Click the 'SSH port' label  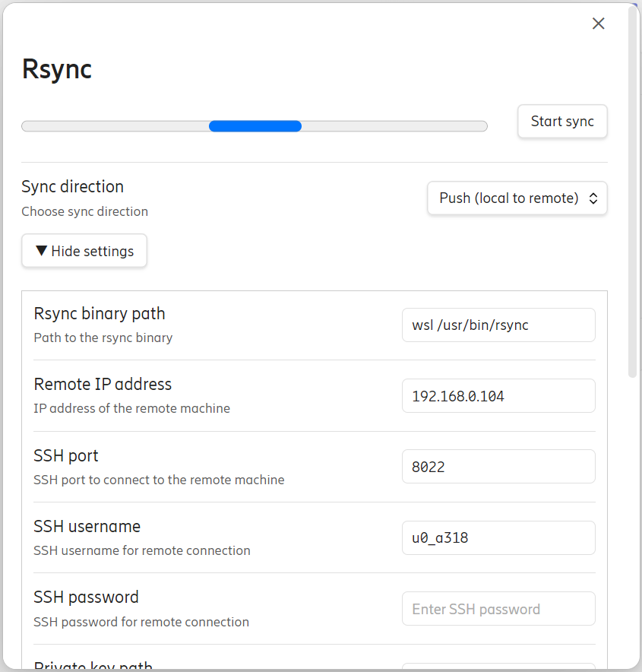[x=66, y=455]
